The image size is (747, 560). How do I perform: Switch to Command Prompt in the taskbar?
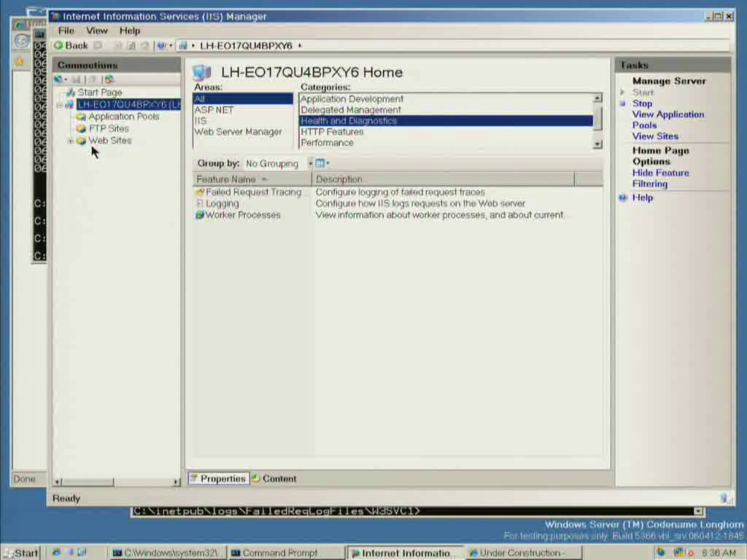[280, 553]
